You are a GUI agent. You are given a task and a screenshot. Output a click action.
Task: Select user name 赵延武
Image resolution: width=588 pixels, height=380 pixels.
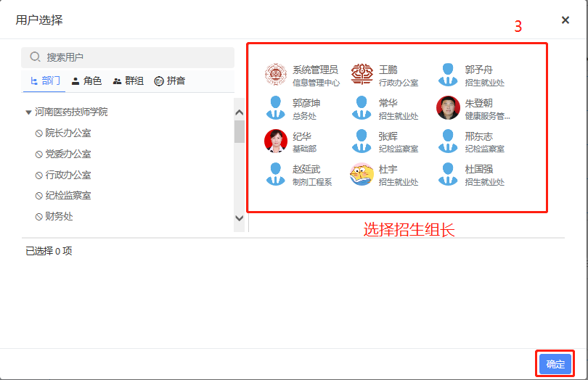point(306,170)
